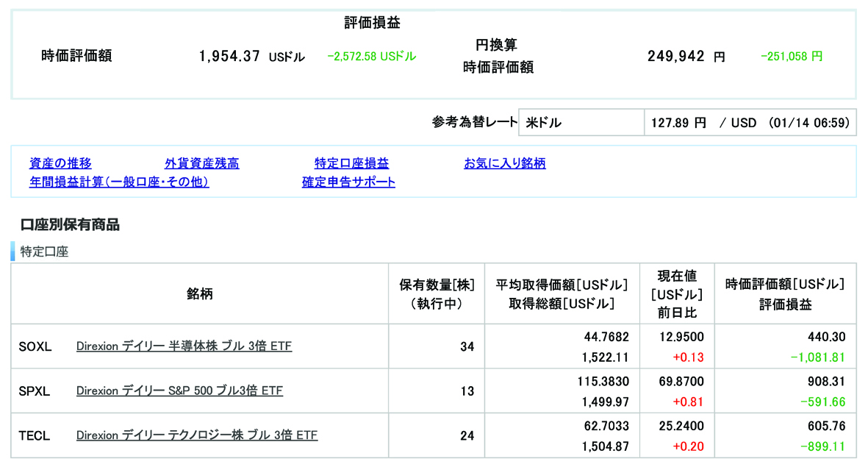Click TECL market value 605.76

coord(827,426)
